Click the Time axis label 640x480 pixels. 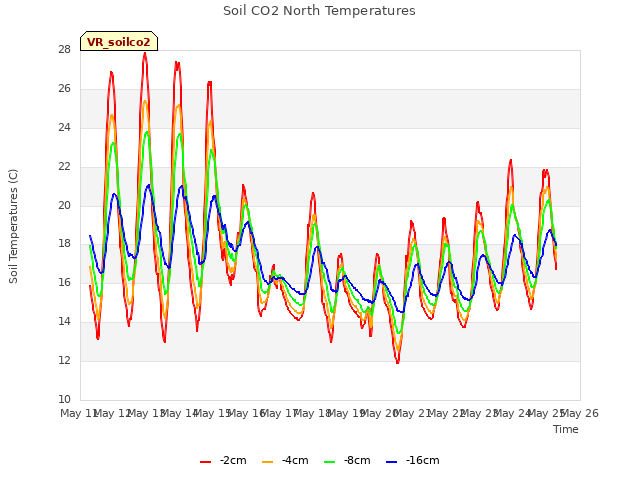(x=566, y=429)
